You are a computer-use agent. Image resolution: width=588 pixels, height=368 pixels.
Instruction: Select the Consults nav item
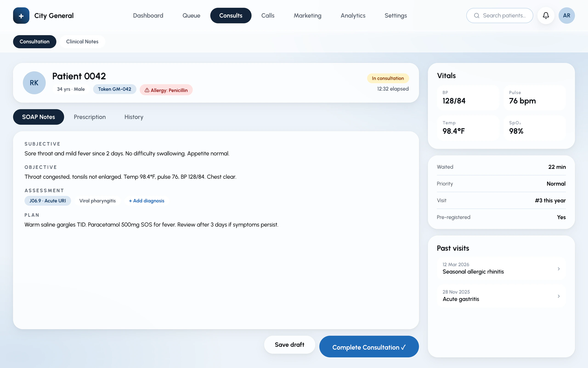pyautogui.click(x=231, y=16)
